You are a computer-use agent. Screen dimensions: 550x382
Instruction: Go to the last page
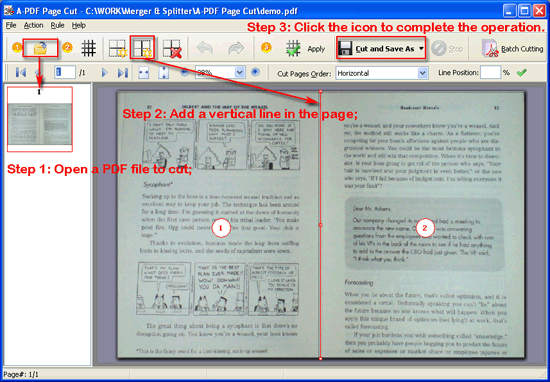(x=122, y=73)
